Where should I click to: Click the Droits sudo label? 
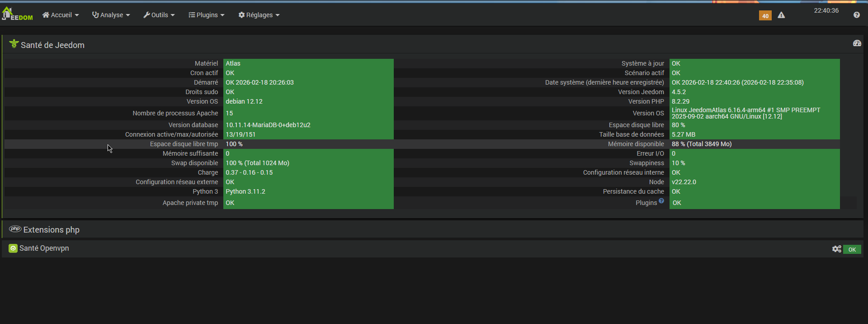[x=202, y=92]
